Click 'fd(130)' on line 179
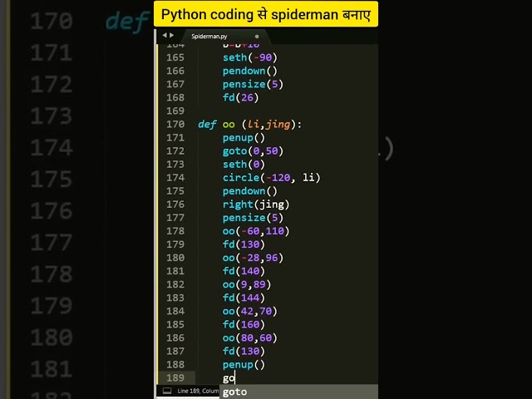This screenshot has width=532, height=399. (x=244, y=244)
